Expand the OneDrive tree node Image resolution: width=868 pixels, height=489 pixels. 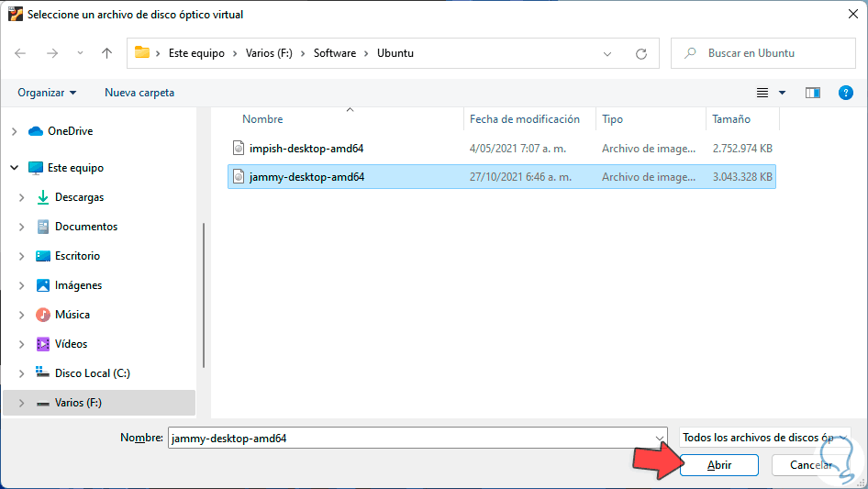pos(15,131)
